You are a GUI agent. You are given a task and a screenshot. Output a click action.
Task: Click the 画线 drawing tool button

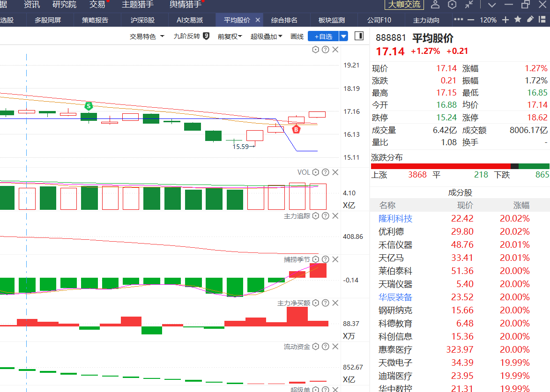pos(297,36)
